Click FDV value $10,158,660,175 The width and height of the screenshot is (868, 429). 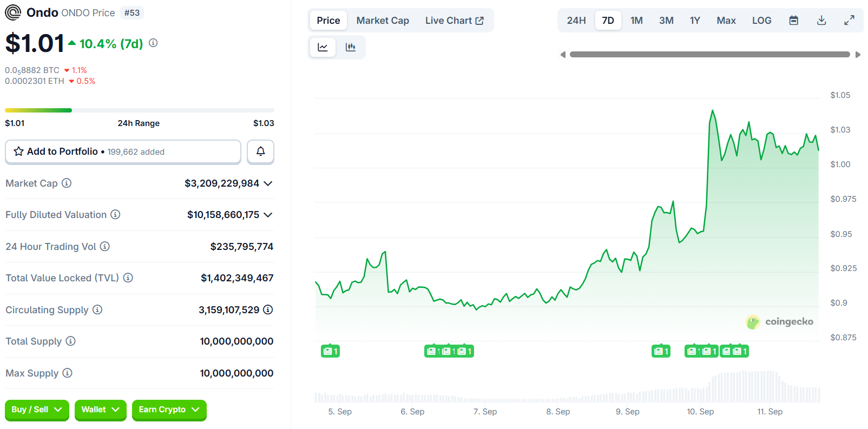point(223,215)
